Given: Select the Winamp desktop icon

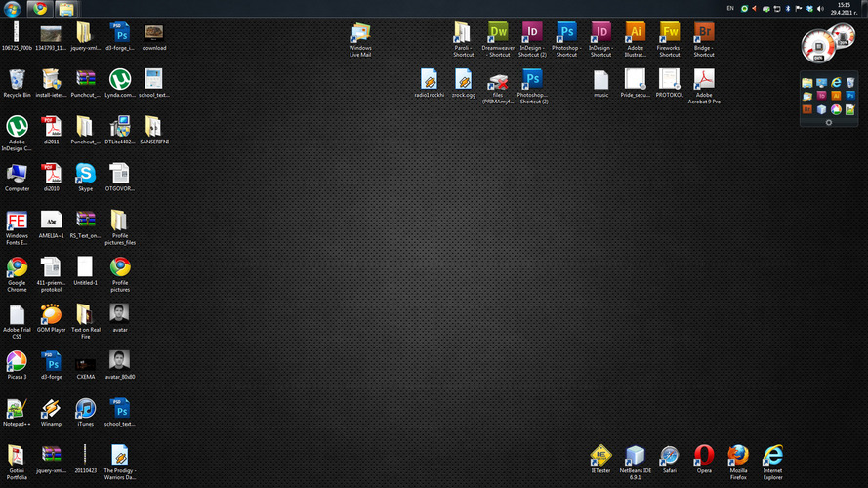Looking at the screenshot, I should (x=51, y=408).
